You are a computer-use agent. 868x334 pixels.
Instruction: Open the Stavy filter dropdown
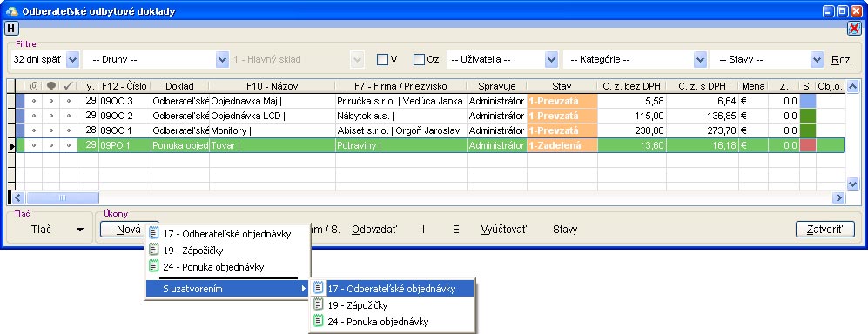tap(817, 59)
